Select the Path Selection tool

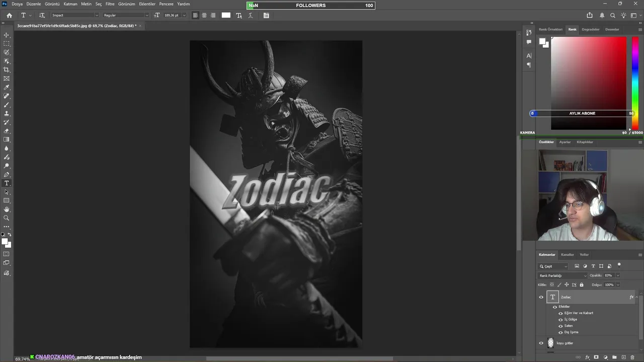7,192
